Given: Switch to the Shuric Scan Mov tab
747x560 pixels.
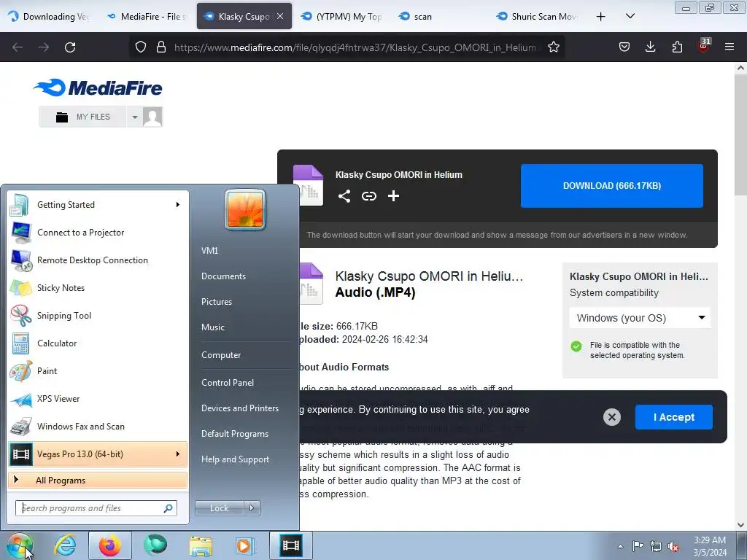Looking at the screenshot, I should [536, 16].
